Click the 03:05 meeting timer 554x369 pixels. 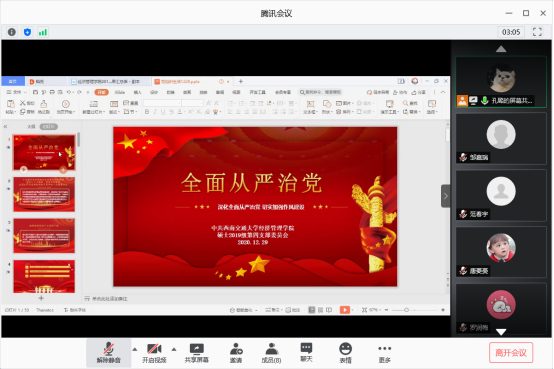[511, 32]
